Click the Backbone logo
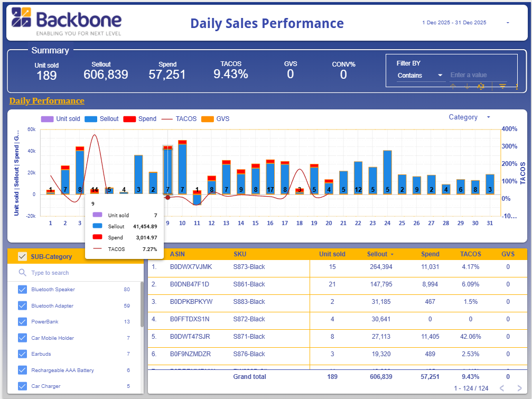532x399 pixels. [x=67, y=22]
